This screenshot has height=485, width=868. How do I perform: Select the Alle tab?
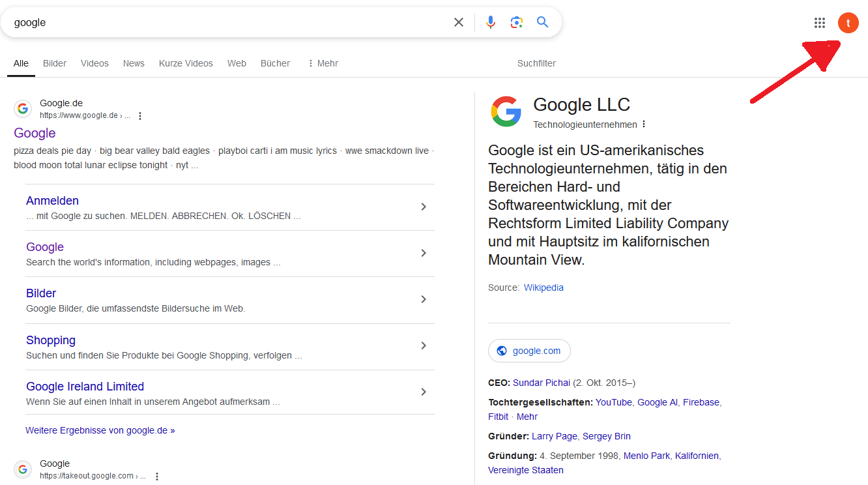click(x=21, y=63)
